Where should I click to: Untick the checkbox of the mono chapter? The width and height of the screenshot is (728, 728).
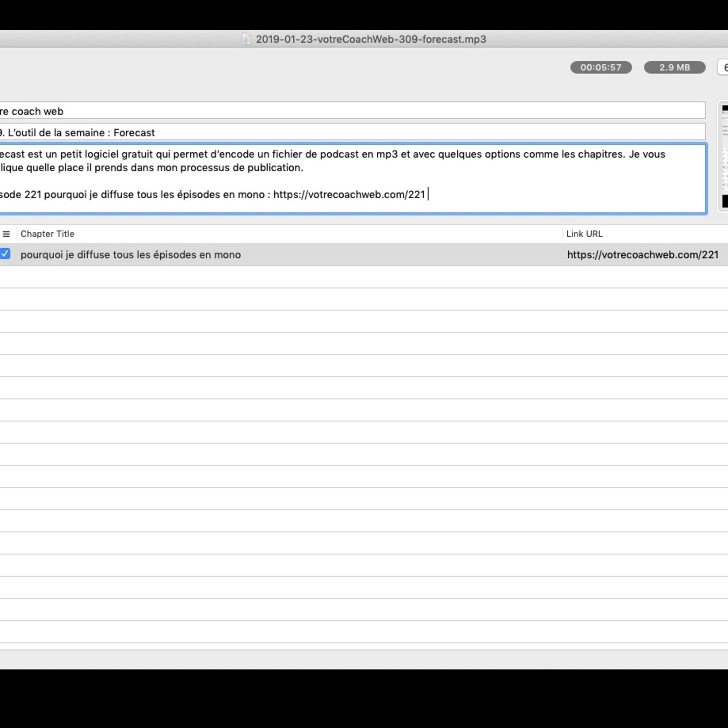5,254
